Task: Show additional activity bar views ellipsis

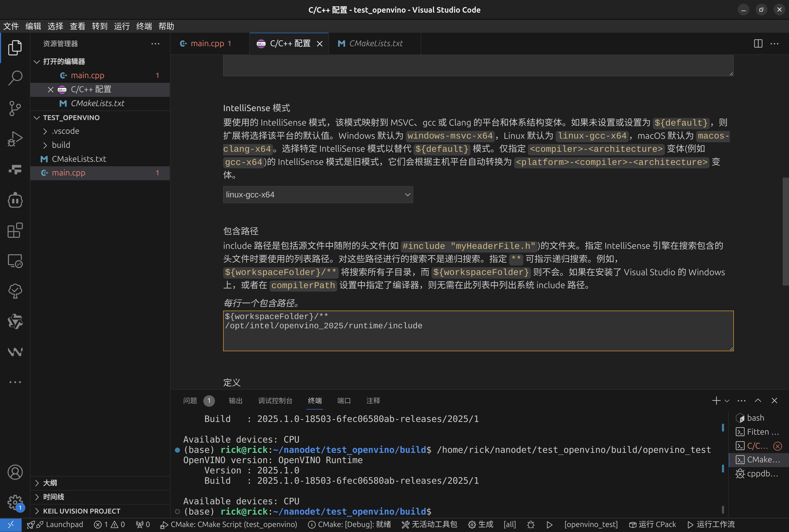Action: point(15,382)
